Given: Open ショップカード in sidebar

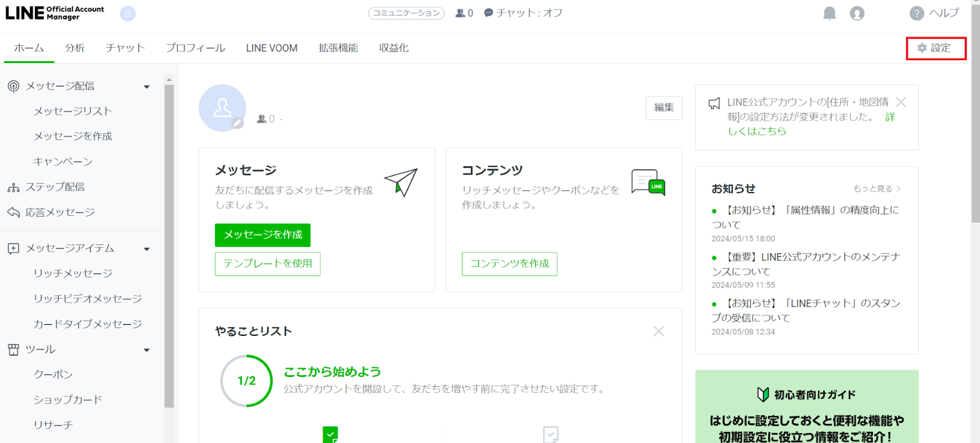Looking at the screenshot, I should [68, 400].
